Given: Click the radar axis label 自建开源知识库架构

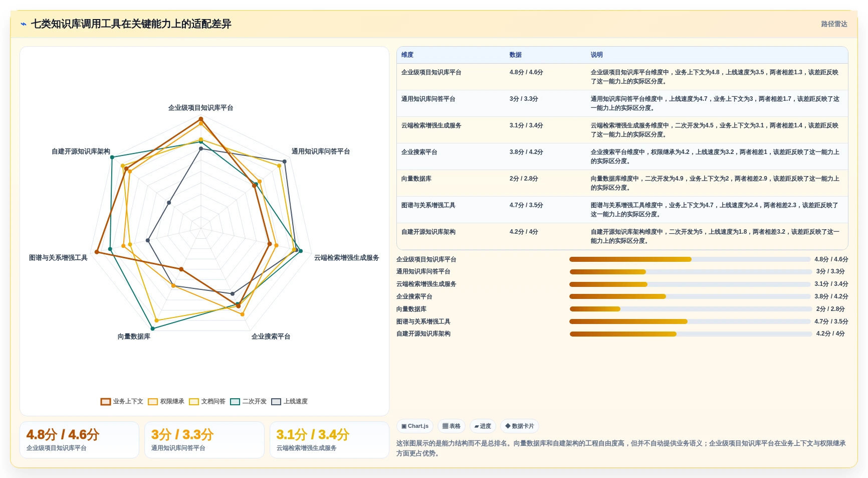Looking at the screenshot, I should pyautogui.click(x=81, y=151).
